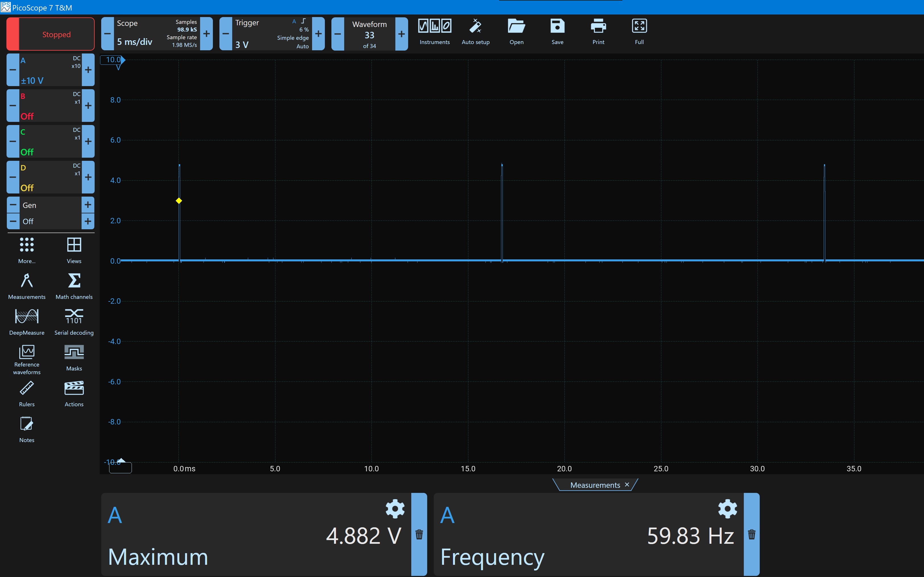Open the channel B Off panel
This screenshot has width=924, height=577.
pos(50,106)
